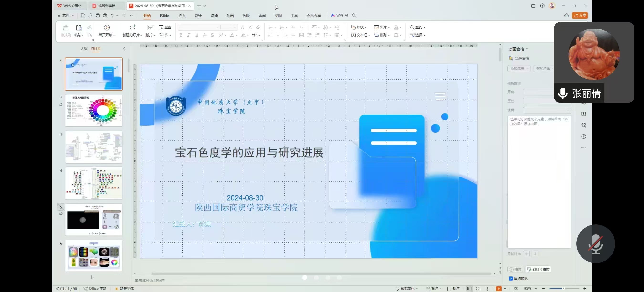Viewport: 644px width, 292px height.
Task: Open the Find (查找) dropdown
Action: pos(417,27)
